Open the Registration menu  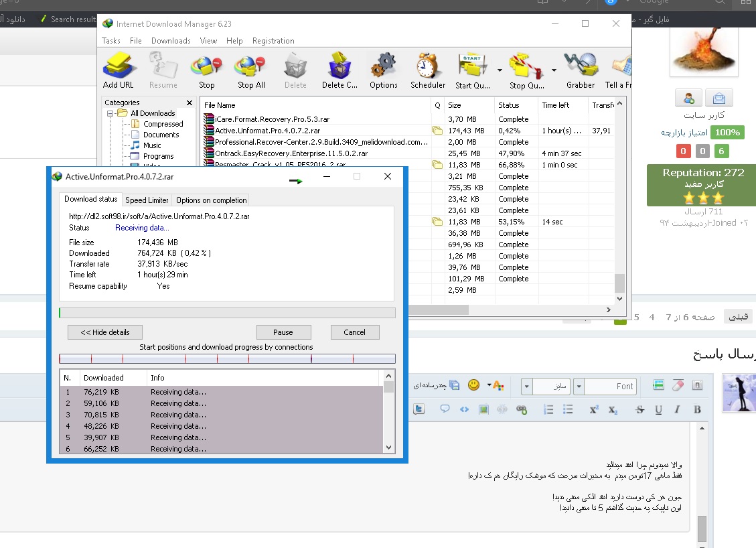tap(273, 41)
